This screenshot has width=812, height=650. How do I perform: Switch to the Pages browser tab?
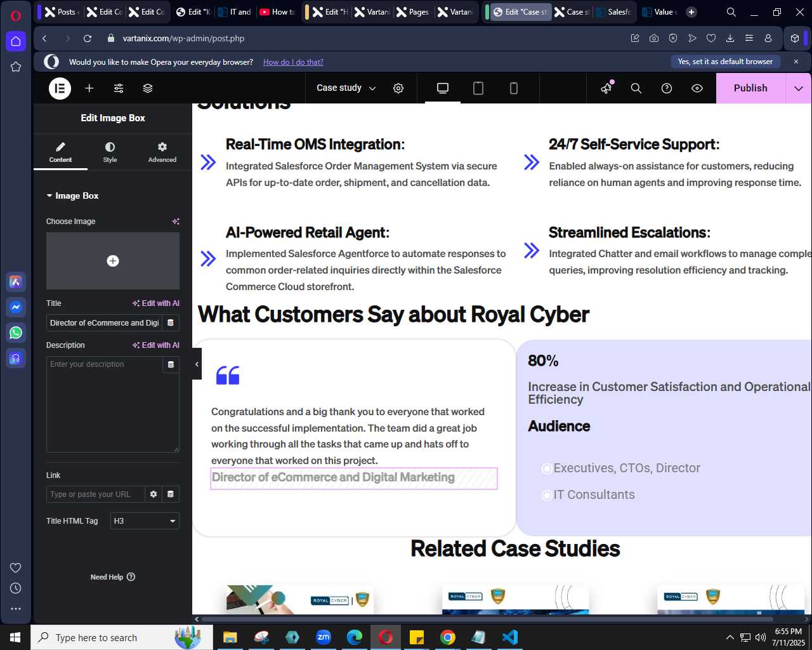pyautogui.click(x=412, y=12)
